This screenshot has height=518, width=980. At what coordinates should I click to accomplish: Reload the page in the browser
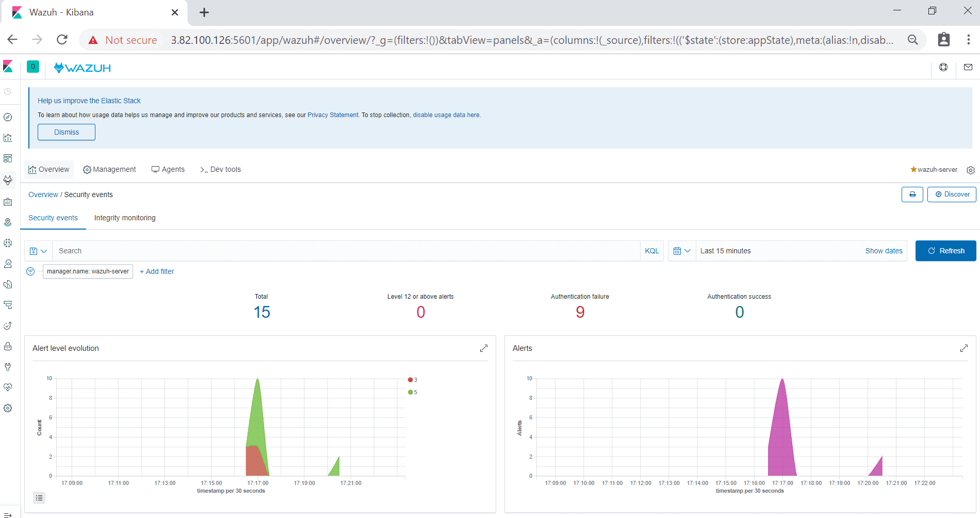point(62,40)
